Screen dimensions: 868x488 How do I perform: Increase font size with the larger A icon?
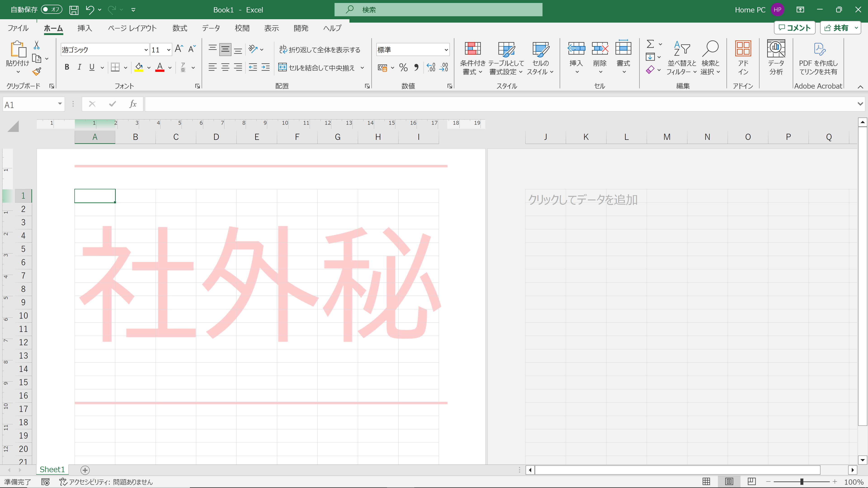point(179,49)
